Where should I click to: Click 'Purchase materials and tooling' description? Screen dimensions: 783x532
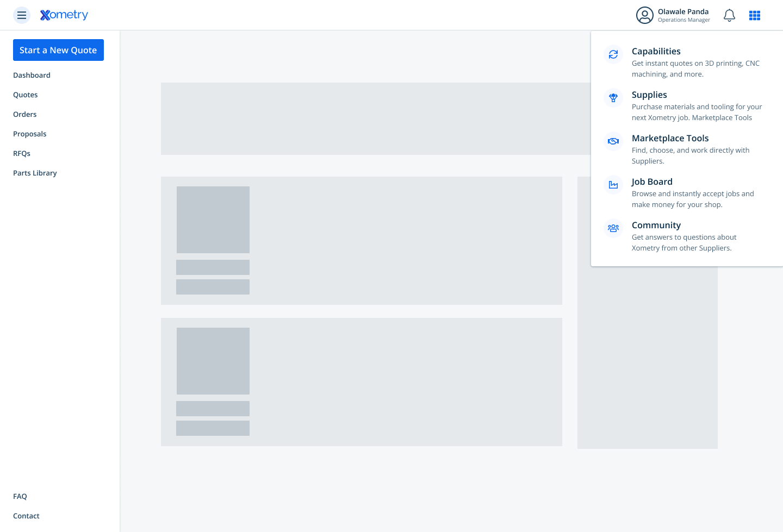(697, 112)
